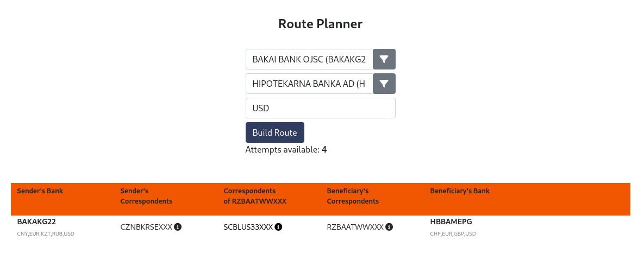Expand the HIPOTEKARNA BANKA AD beneficiary selector
644x253 pixels.
pos(309,84)
